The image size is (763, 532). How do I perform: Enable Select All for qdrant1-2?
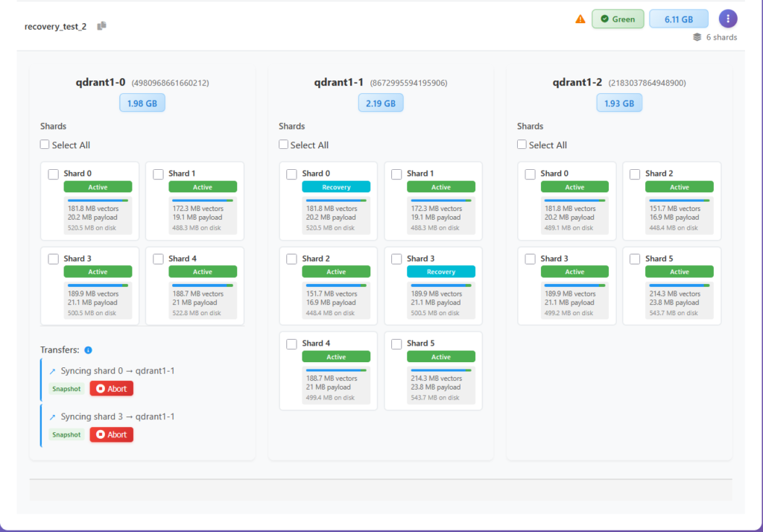(522, 145)
